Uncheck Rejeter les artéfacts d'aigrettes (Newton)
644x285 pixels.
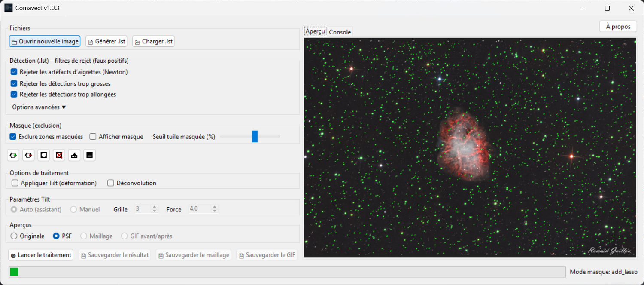click(x=13, y=72)
